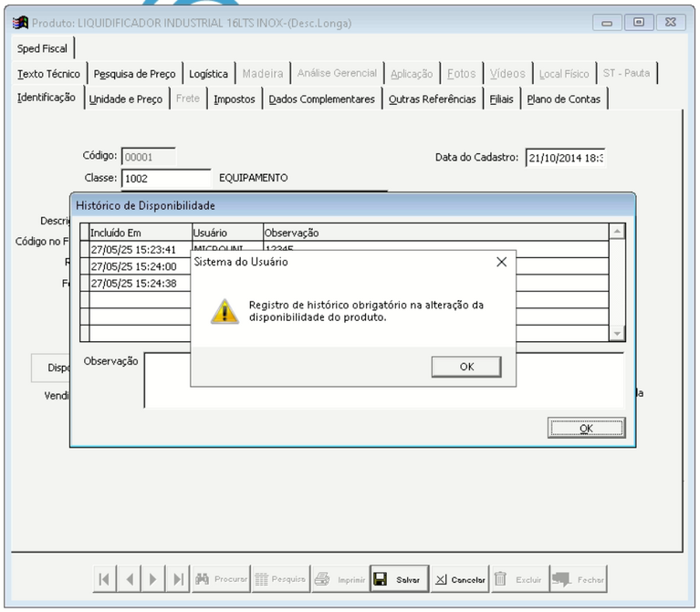
Task: Go to next record arrow
Action: point(154,580)
